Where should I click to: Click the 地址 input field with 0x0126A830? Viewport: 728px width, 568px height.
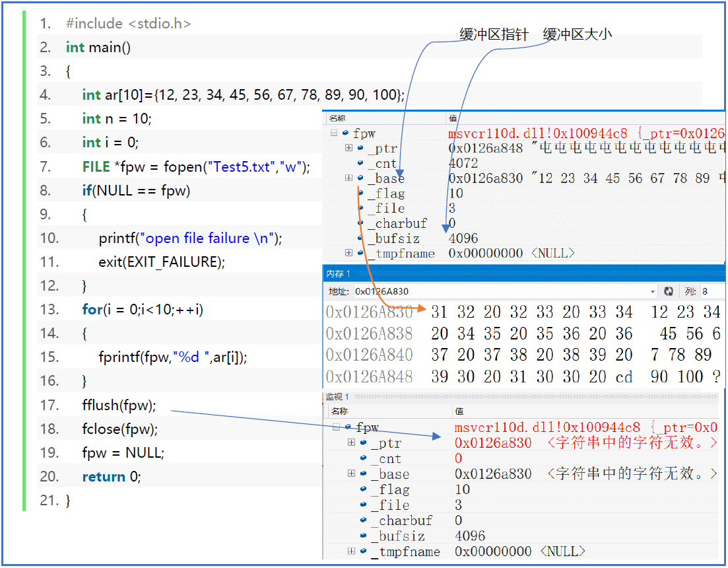[x=502, y=291]
